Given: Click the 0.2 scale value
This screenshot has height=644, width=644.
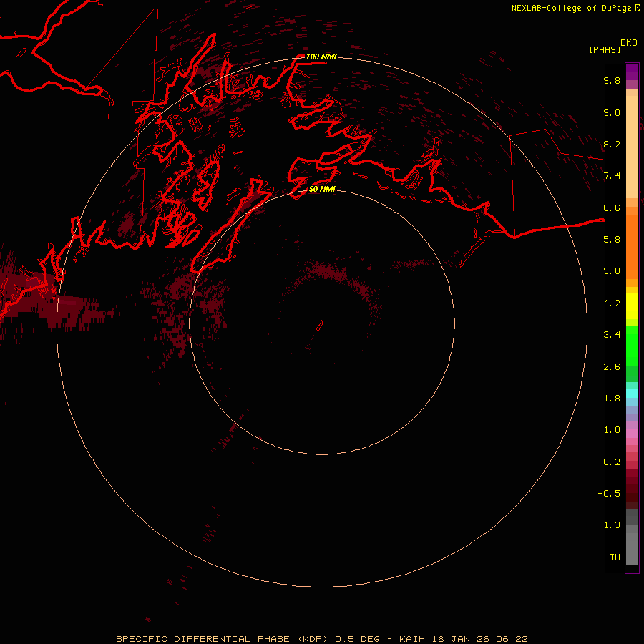Looking at the screenshot, I should 612,462.
